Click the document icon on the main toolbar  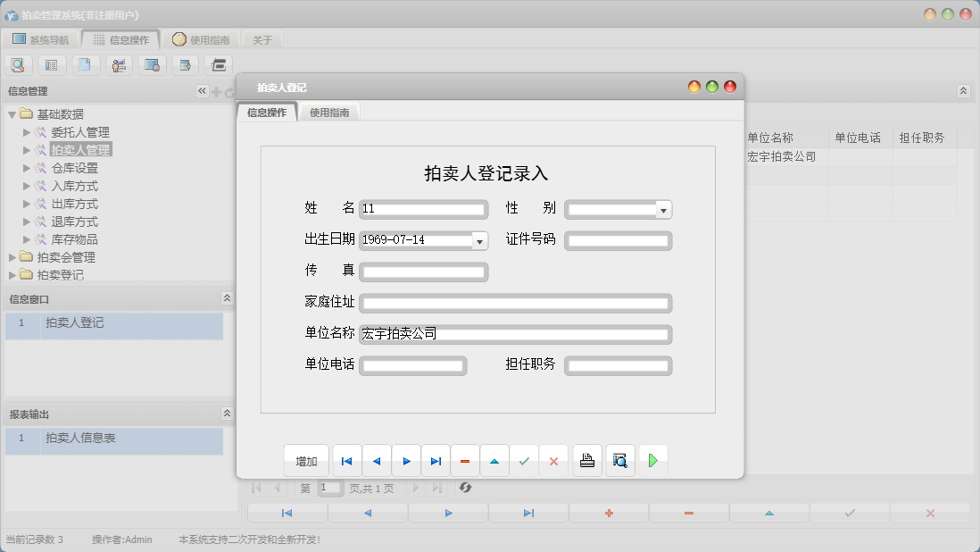(86, 64)
